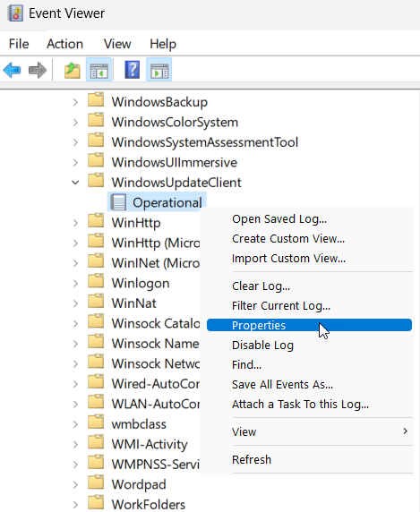Expand the wmbclass tree node

(x=75, y=424)
